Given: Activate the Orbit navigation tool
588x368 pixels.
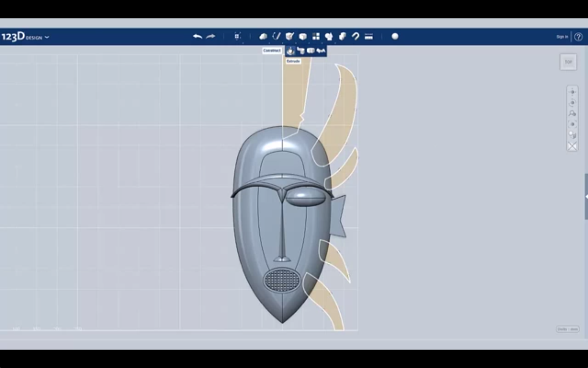Looking at the screenshot, I should point(572,103).
